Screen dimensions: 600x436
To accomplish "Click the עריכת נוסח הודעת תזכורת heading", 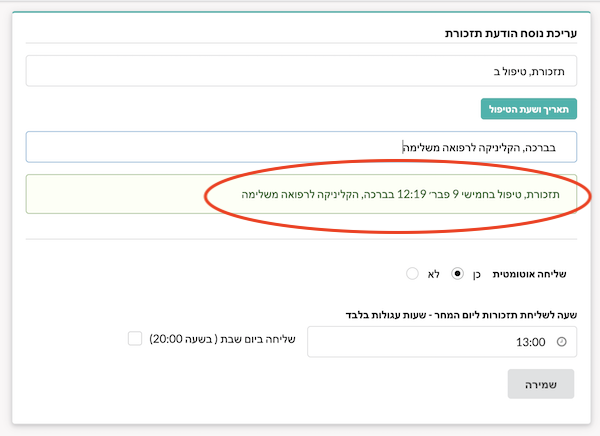I will click(510, 34).
